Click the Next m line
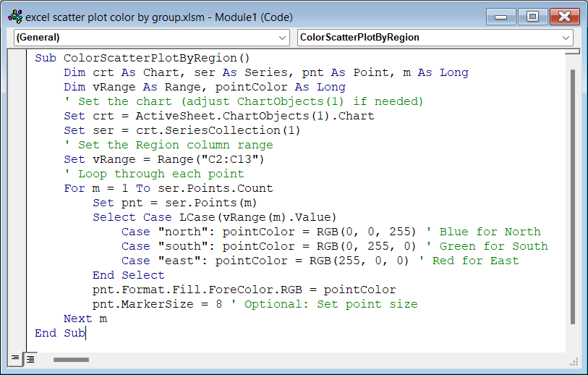 coord(85,319)
